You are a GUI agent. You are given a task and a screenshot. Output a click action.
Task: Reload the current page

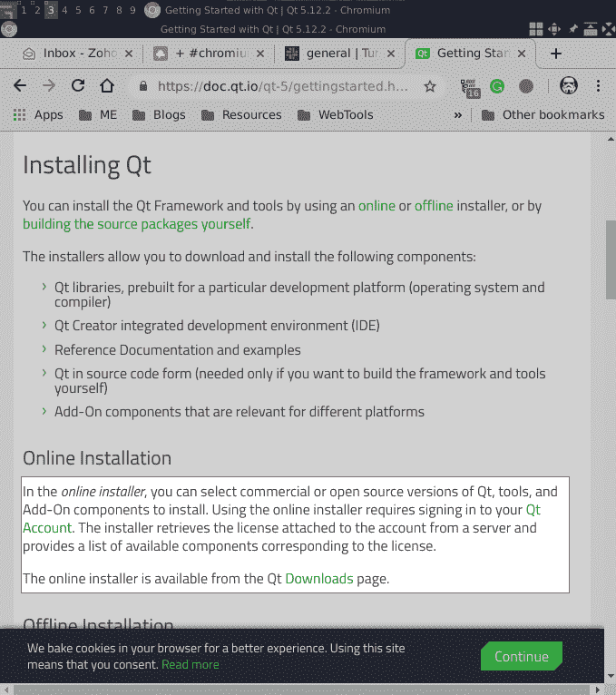click(x=78, y=86)
